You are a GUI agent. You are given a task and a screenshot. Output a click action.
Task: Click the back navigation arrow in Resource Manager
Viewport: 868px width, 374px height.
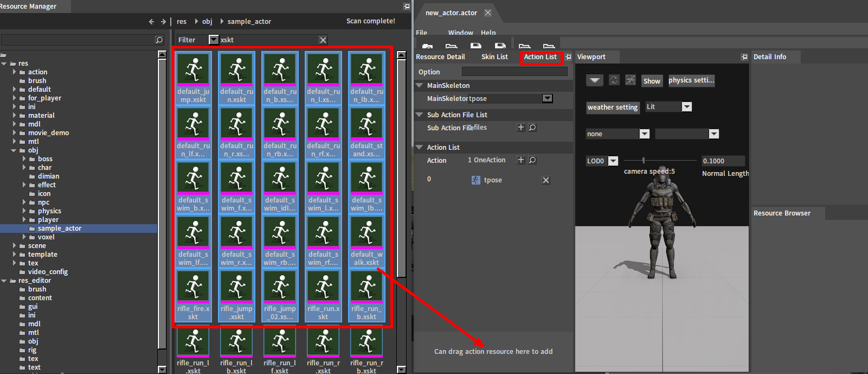(151, 22)
